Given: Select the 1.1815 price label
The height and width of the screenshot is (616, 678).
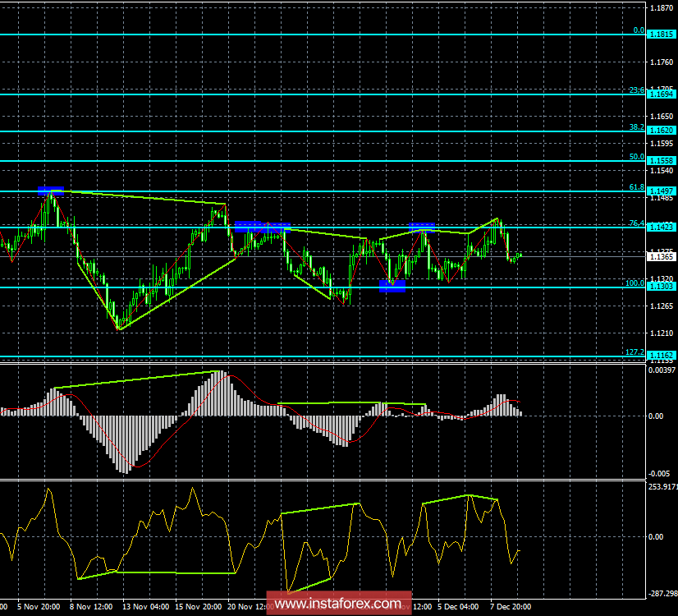Looking at the screenshot, I should click(662, 34).
